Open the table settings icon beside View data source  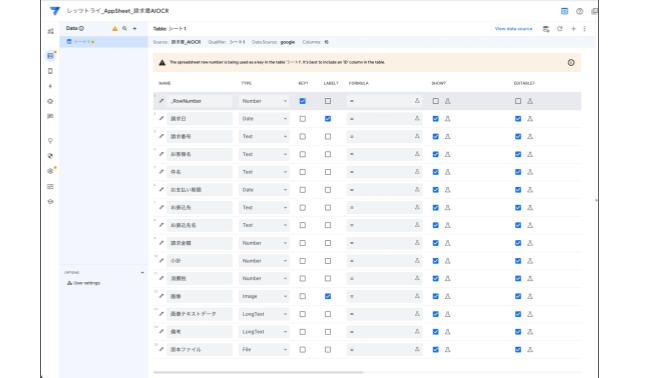point(546,29)
